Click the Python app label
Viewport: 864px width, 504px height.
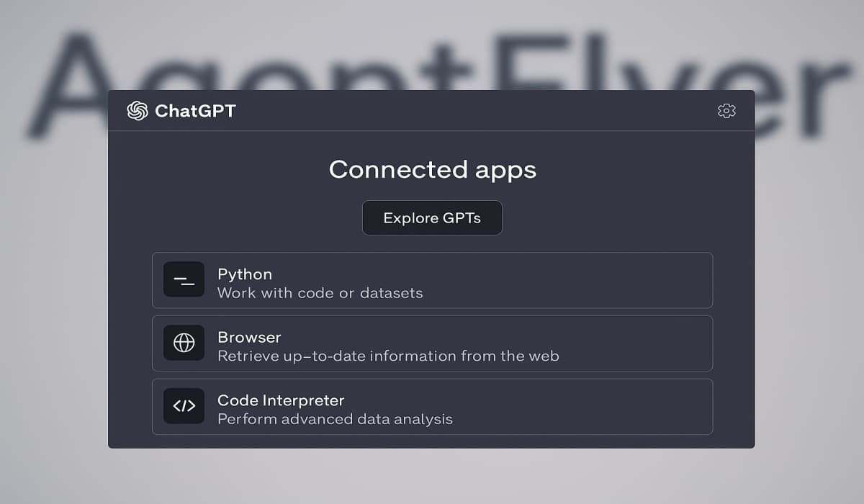[x=245, y=274]
